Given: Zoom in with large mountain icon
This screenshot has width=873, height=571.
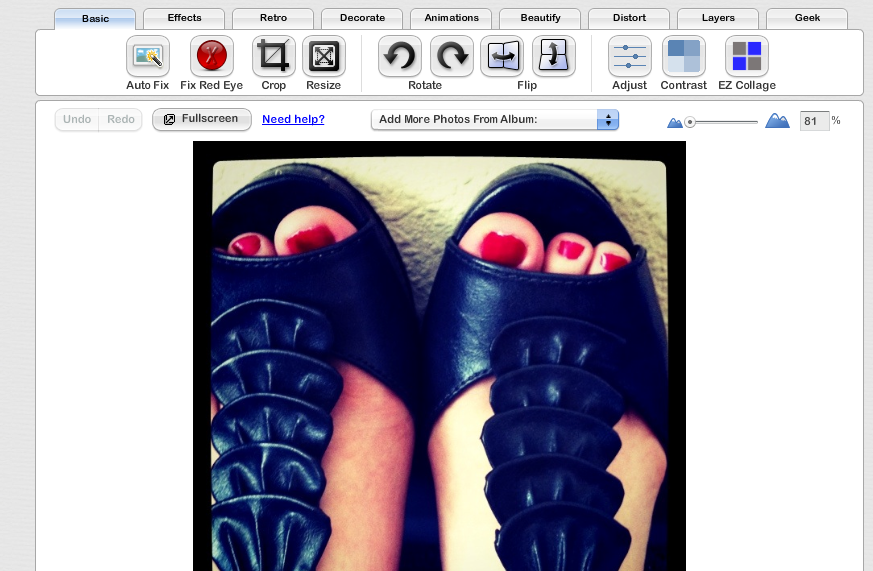Looking at the screenshot, I should click(777, 120).
